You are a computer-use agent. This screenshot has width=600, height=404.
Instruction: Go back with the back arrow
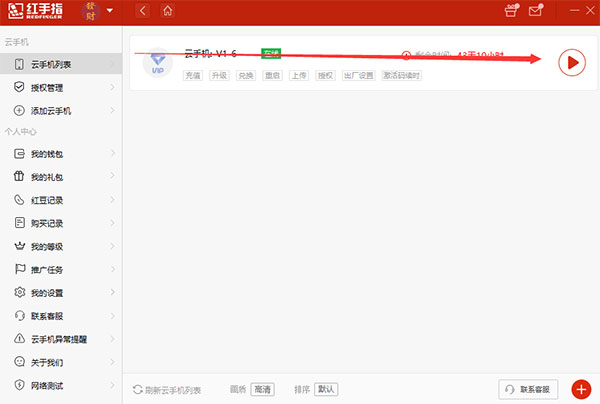click(x=143, y=11)
